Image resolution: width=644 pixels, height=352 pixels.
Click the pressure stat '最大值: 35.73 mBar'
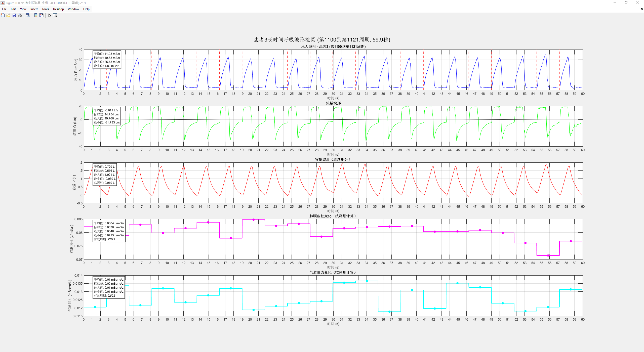[x=107, y=62]
